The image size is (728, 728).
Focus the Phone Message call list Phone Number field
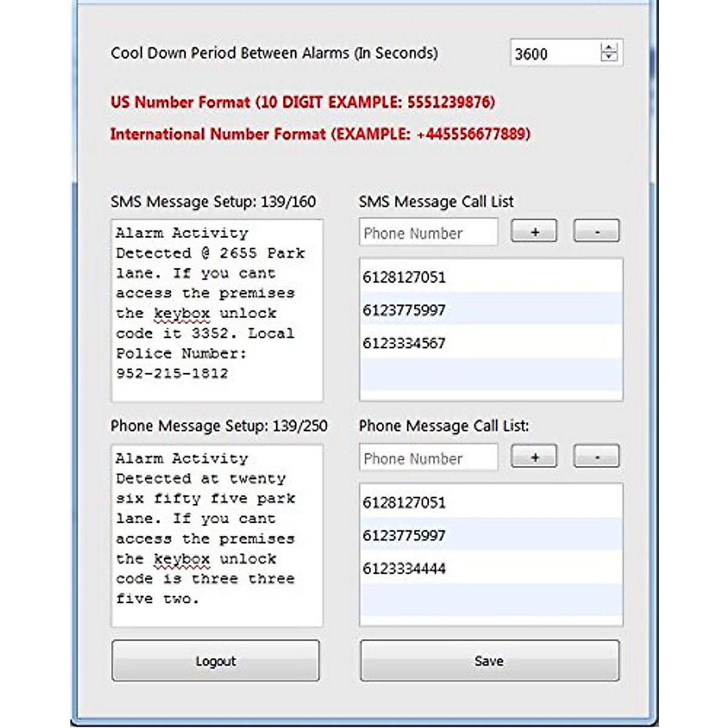click(428, 458)
